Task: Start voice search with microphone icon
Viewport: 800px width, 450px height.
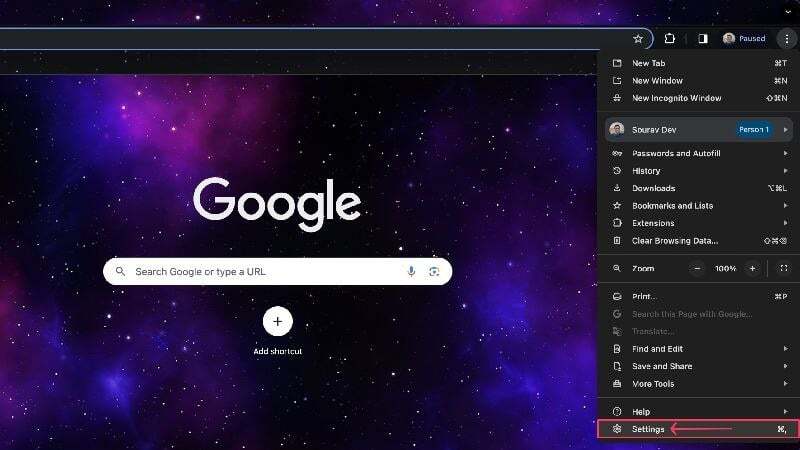Action: [411, 271]
